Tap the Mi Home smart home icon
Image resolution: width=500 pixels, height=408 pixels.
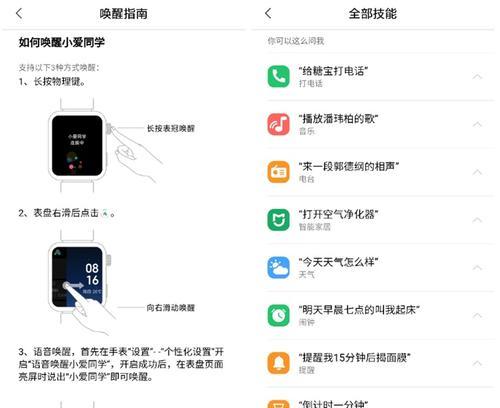click(278, 220)
